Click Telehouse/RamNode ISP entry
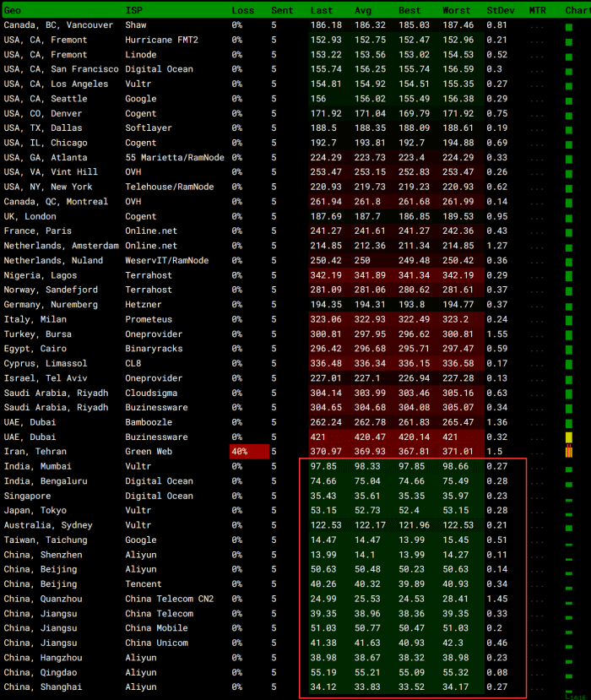This screenshot has height=700, width=591. [169, 187]
